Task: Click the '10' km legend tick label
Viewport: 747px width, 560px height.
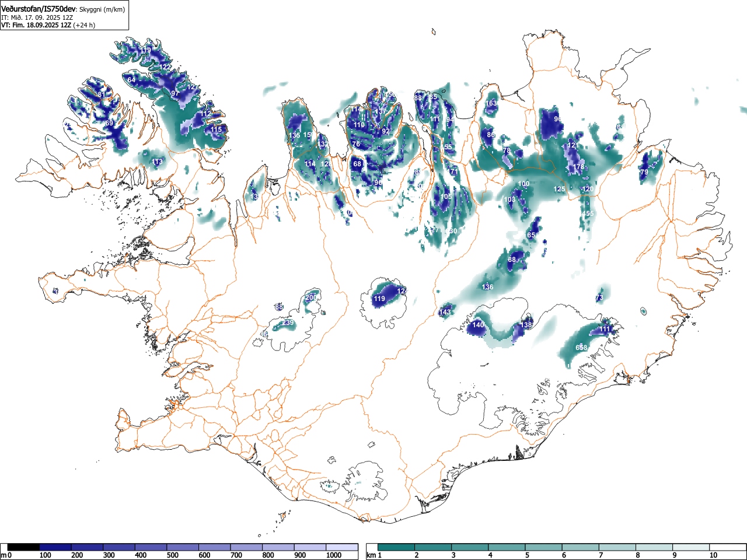Action: [x=713, y=555]
